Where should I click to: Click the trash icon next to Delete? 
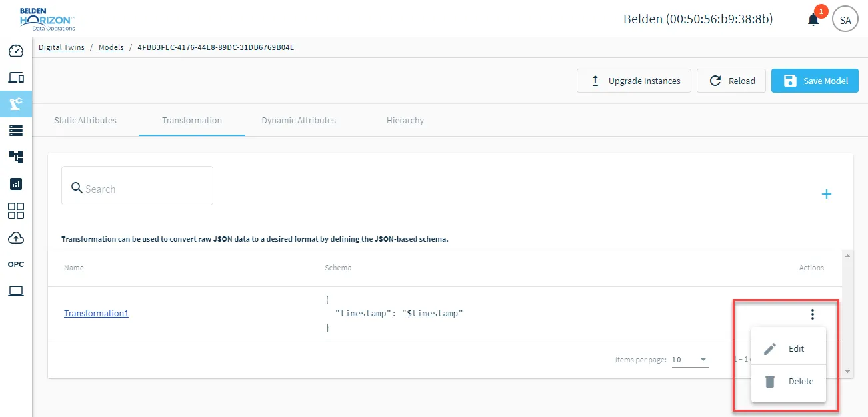[770, 382]
